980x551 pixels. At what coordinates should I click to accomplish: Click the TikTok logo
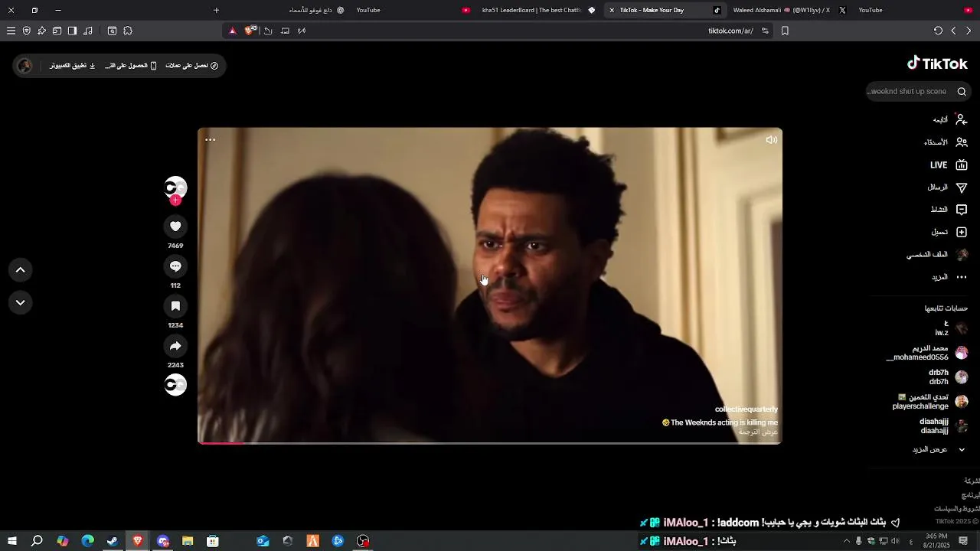click(937, 64)
